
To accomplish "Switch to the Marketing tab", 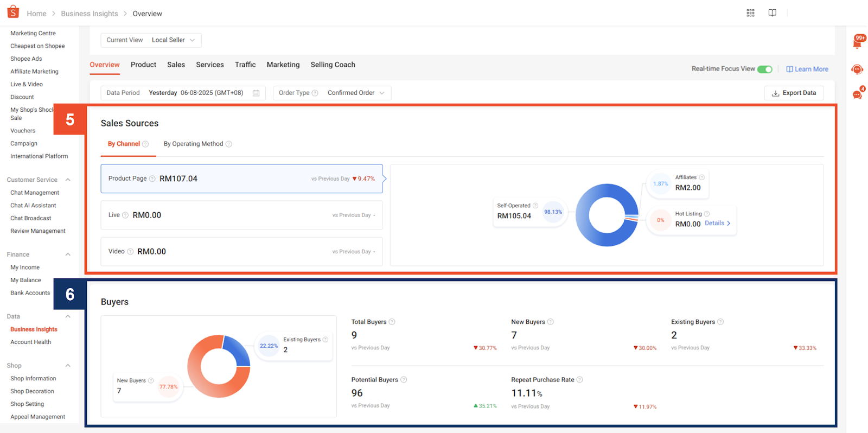I will 283,65.
